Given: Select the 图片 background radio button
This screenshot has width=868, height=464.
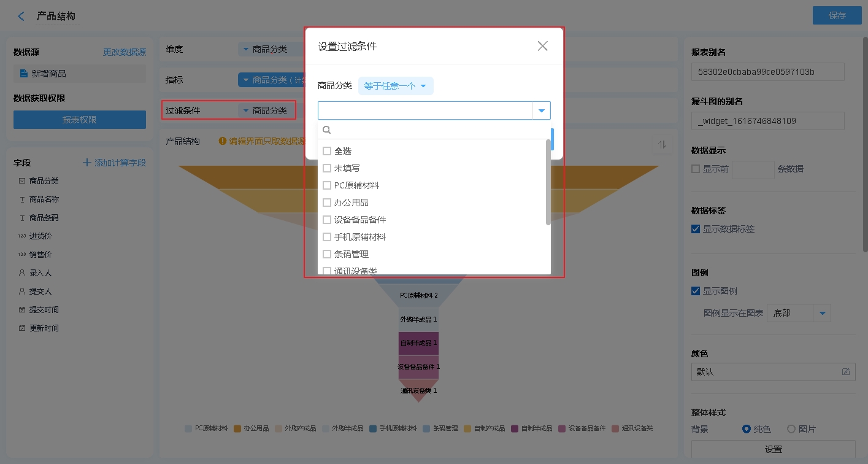Looking at the screenshot, I should [x=791, y=429].
